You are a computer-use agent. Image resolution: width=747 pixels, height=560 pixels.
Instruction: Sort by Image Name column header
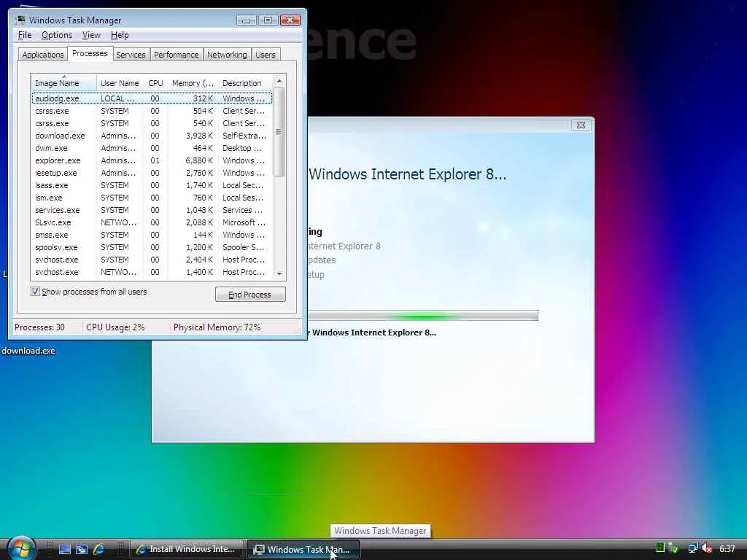point(63,83)
